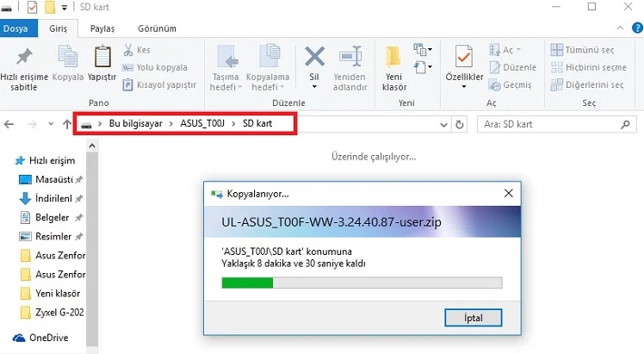The height and width of the screenshot is (354, 644).
Task: Close the Kopyalanıyor dialog
Action: tap(509, 193)
